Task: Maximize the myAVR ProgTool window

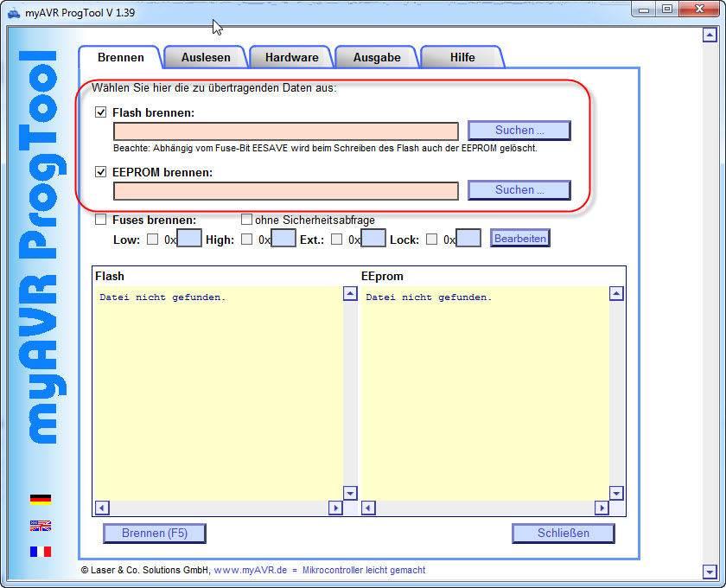Action: (x=667, y=9)
